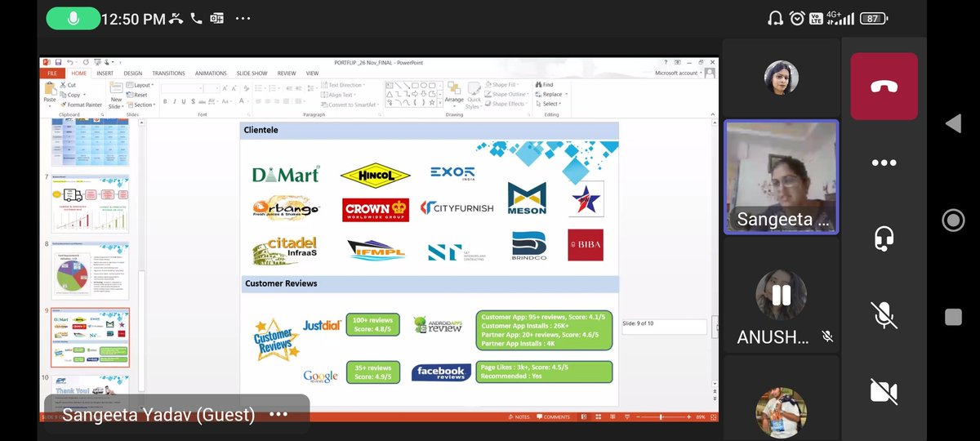Click the Save icon in quick access toolbar
Viewport: 980px width, 441px height.
(57, 62)
